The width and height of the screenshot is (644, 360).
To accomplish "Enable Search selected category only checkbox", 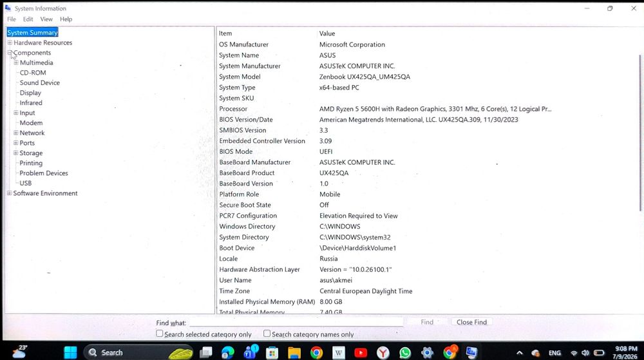I will click(159, 334).
